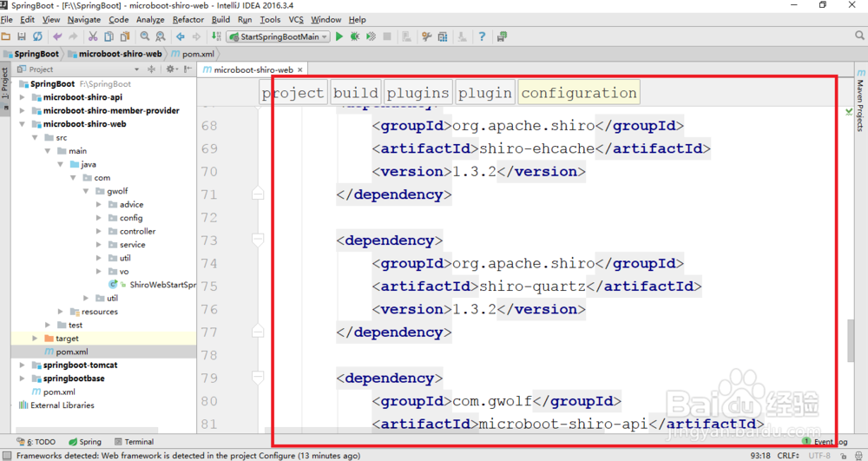This screenshot has height=461, width=868.
Task: Open the Refactor menu
Action: click(x=188, y=19)
